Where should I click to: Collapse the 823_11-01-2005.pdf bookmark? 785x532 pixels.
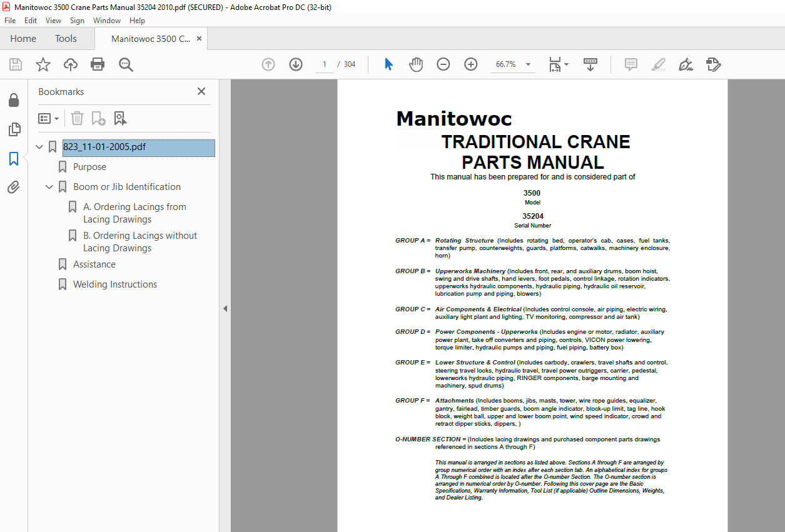pyautogui.click(x=39, y=148)
